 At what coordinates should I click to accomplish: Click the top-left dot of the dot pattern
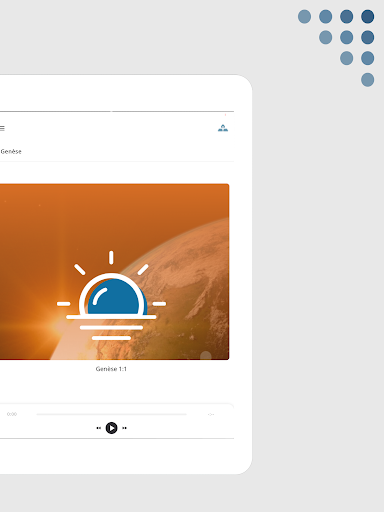point(304,16)
